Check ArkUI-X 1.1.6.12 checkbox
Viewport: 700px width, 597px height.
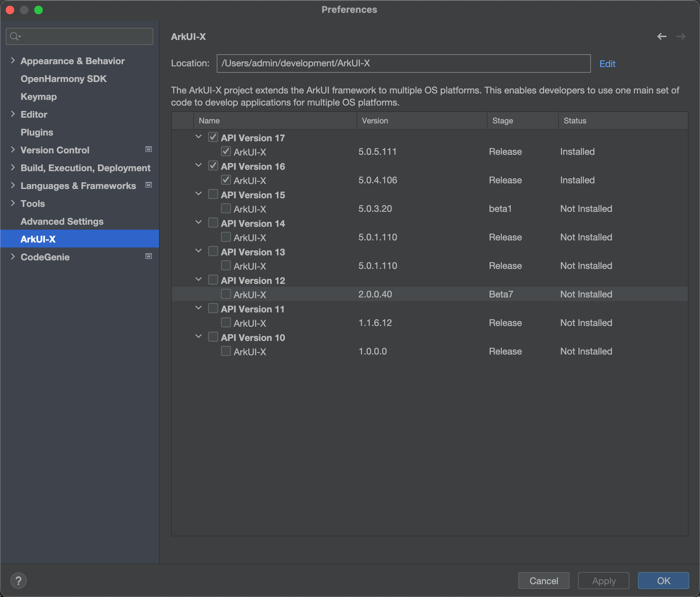226,323
